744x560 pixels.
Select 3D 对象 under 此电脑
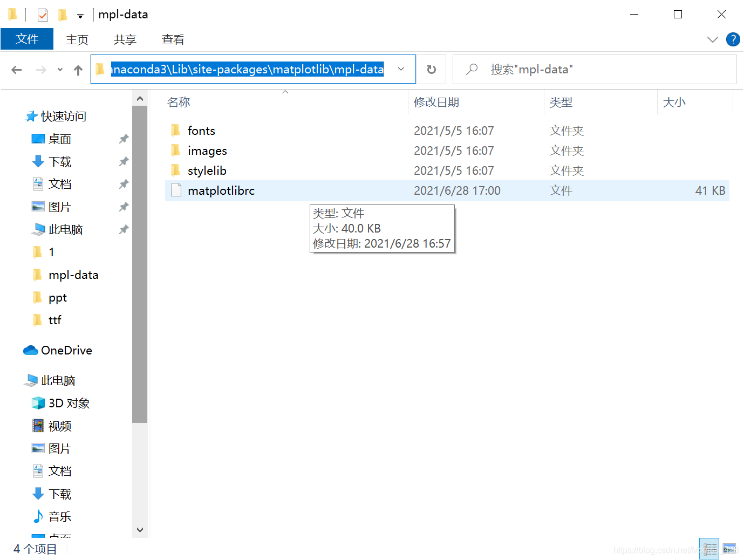(69, 404)
